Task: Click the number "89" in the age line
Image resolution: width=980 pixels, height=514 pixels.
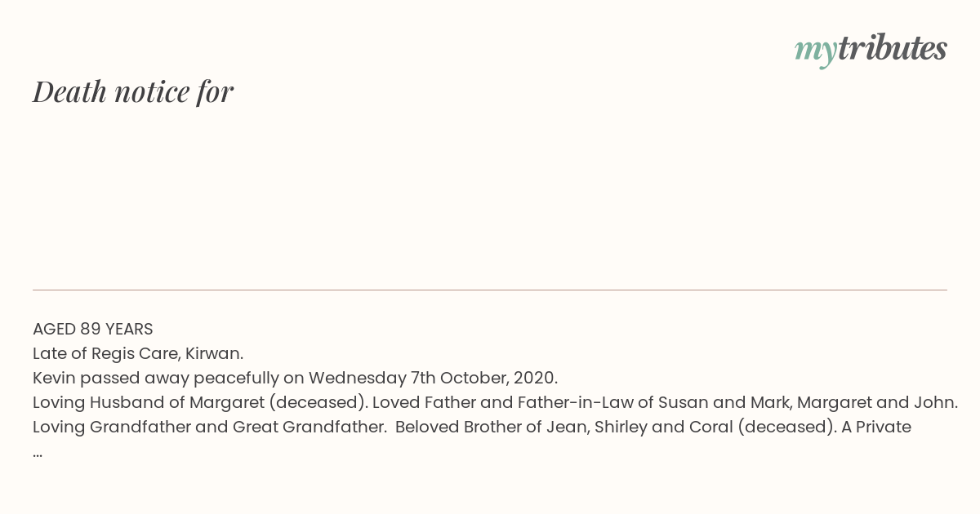Action: (x=90, y=329)
